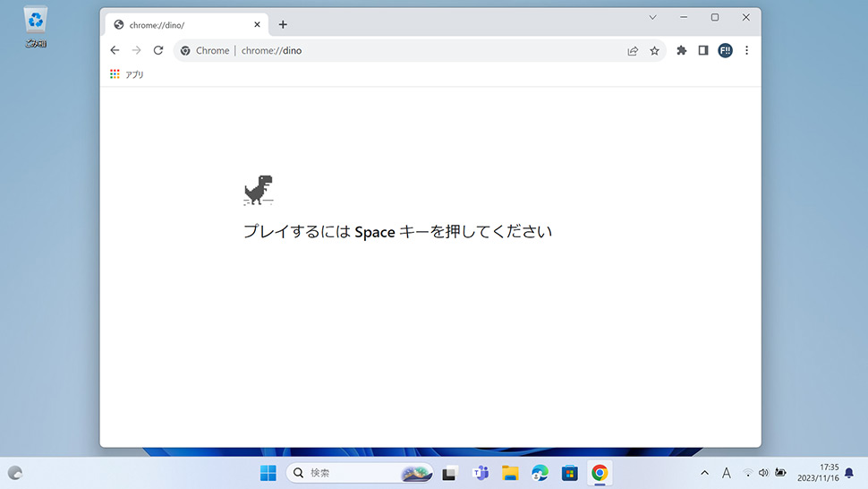
Task: Open Microsoft Store from taskbar
Action: tap(570, 473)
